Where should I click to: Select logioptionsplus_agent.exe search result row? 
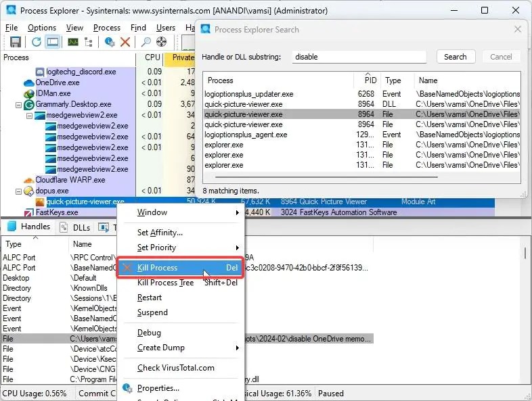pyautogui.click(x=361, y=135)
